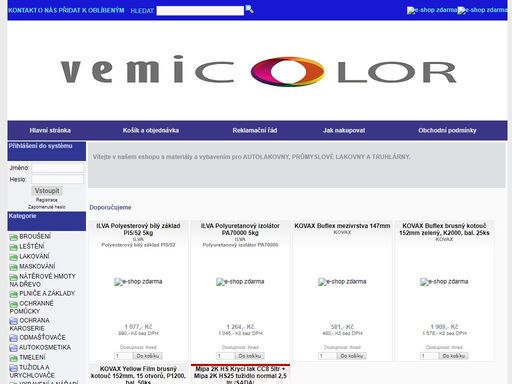Image resolution: width=512 pixels, height=384 pixels.
Task: Focus the Hledat search field
Action: (x=200, y=11)
